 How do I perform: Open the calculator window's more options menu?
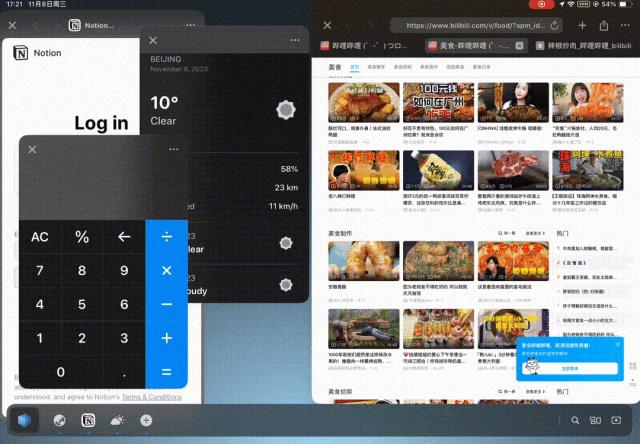(x=174, y=149)
